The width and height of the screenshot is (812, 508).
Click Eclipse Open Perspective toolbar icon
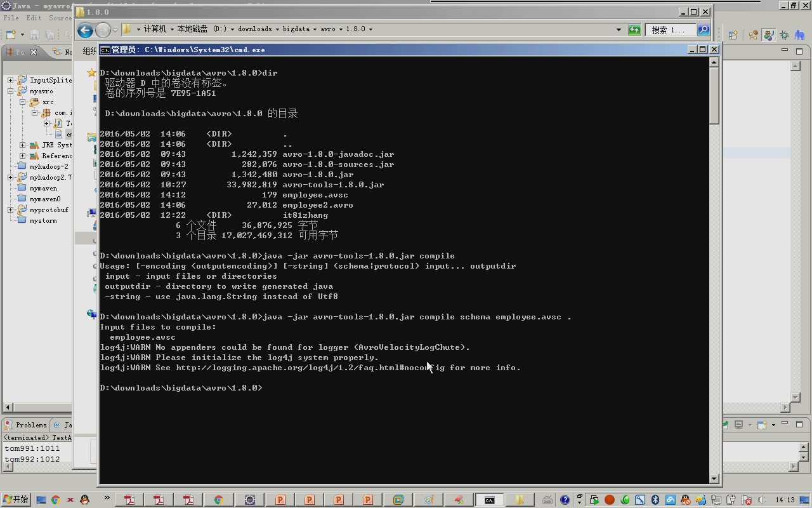tap(733, 35)
